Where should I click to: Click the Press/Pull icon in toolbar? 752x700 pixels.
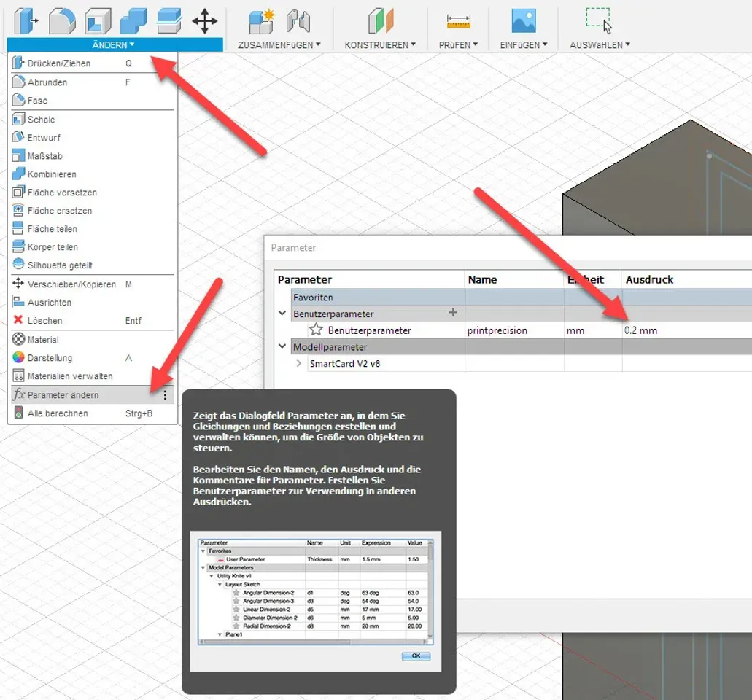(x=26, y=20)
